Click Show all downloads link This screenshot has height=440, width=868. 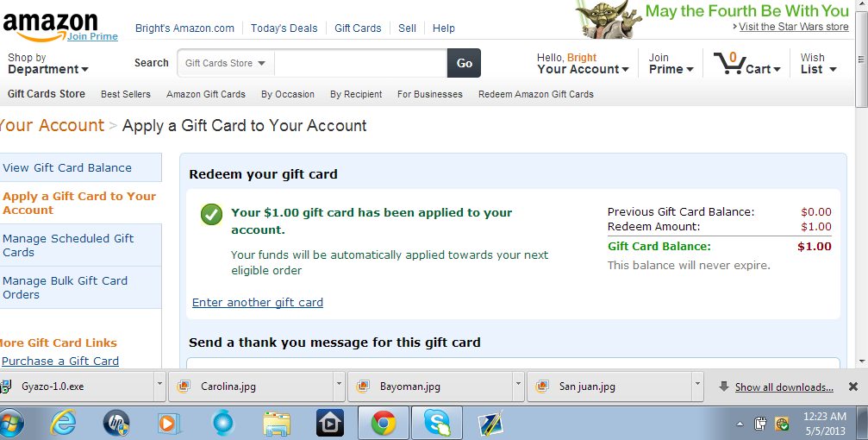click(x=784, y=387)
